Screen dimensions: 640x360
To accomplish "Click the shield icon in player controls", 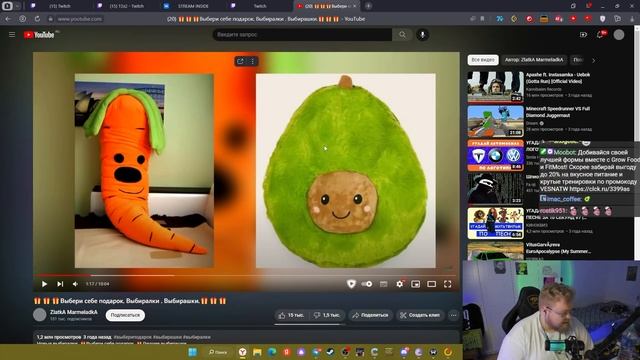I will (351, 284).
